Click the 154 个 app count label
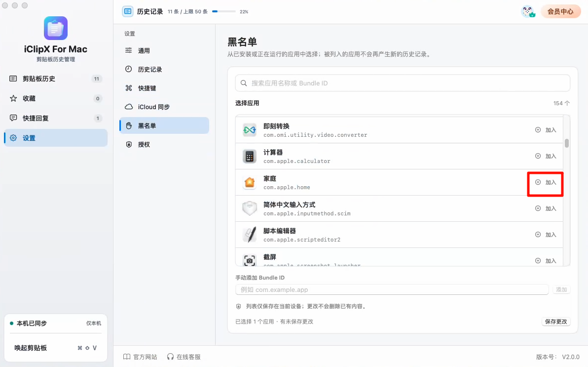This screenshot has height=367, width=588. 561,103
